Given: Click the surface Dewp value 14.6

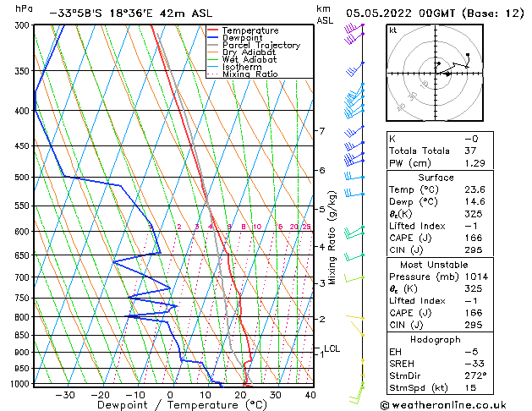Looking at the screenshot, I should [474, 202].
